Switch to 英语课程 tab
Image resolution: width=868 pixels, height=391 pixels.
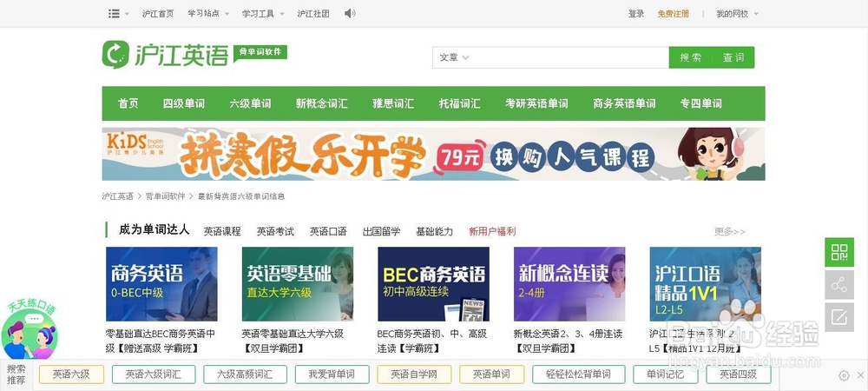(x=222, y=231)
